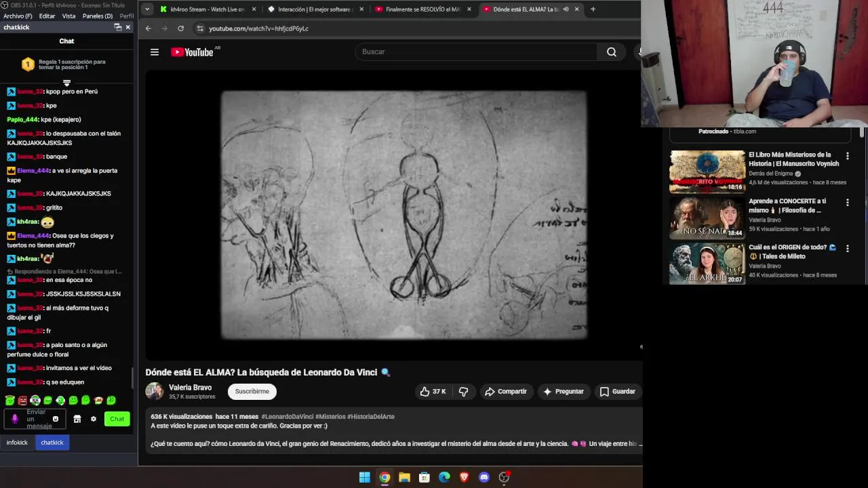Click the YouTube Buscar search field
The image size is (868, 488).
click(x=477, y=52)
